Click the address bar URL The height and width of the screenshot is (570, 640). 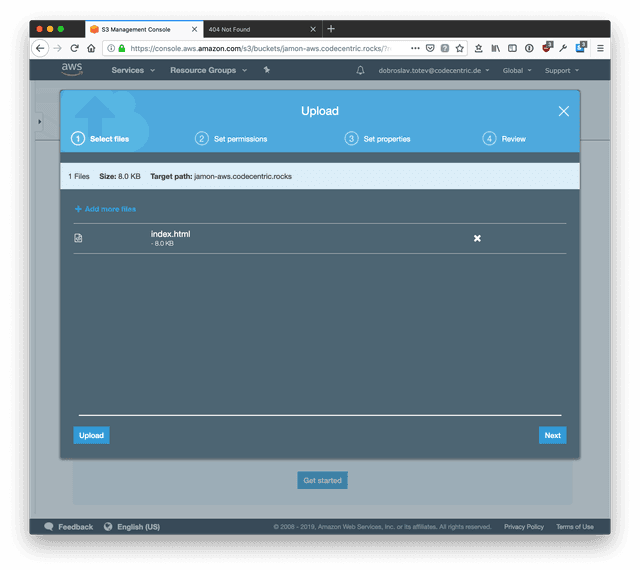[260, 48]
